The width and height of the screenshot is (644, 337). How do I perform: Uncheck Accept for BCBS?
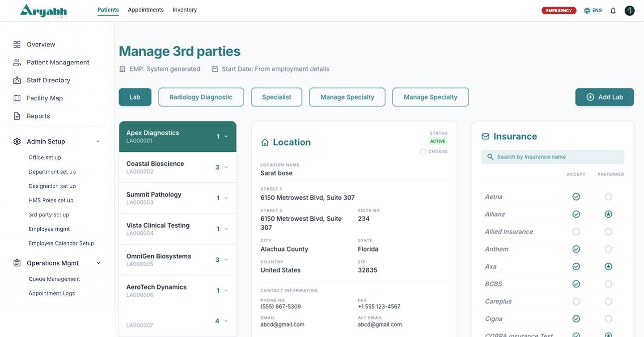coord(576,284)
